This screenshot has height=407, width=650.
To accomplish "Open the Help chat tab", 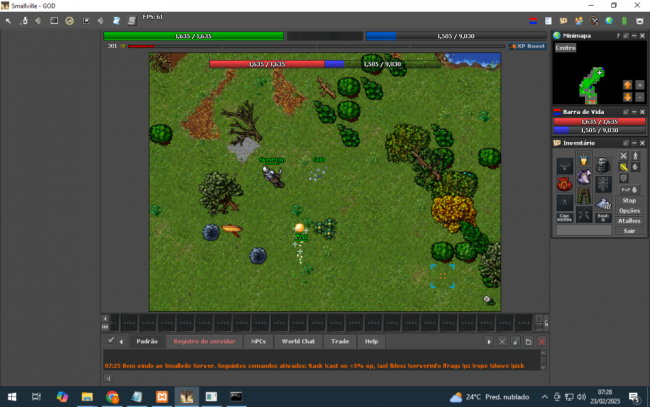I will pyautogui.click(x=371, y=342).
